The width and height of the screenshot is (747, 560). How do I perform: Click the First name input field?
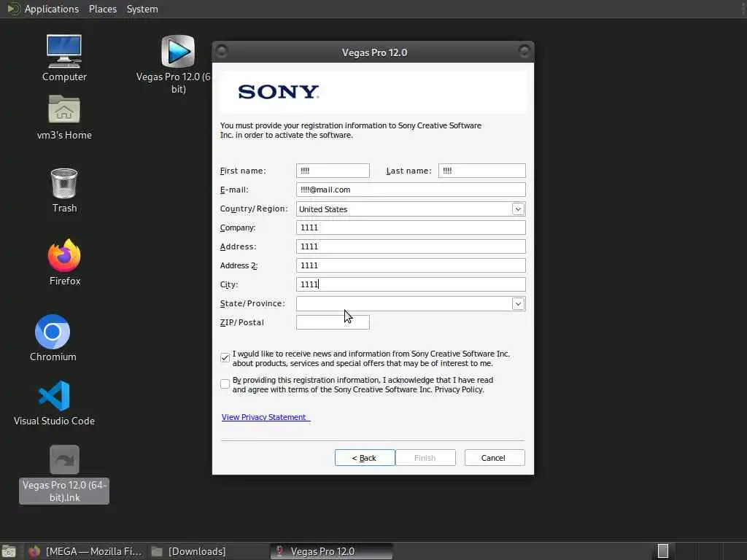coord(333,171)
